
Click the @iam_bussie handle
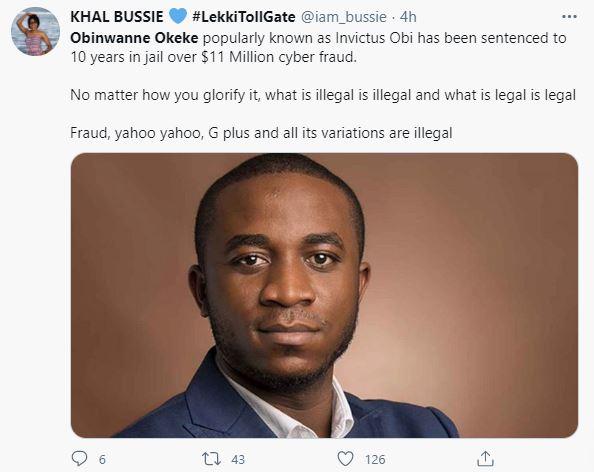344,17
